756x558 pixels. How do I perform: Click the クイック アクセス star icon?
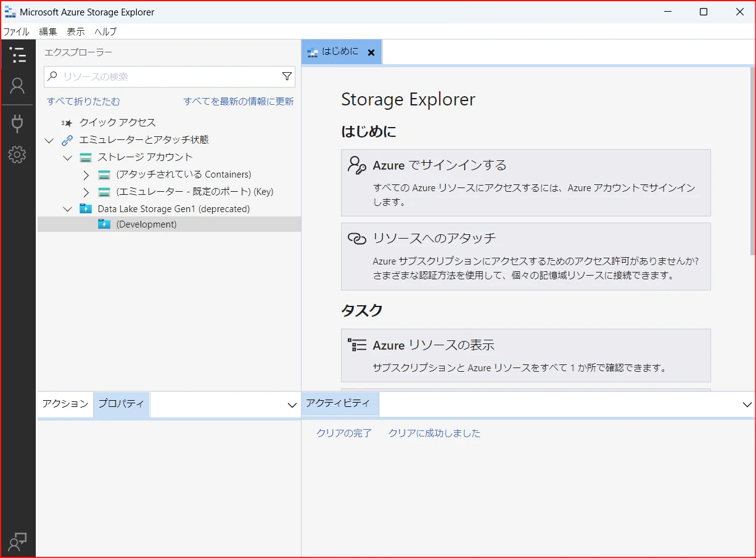tap(67, 123)
